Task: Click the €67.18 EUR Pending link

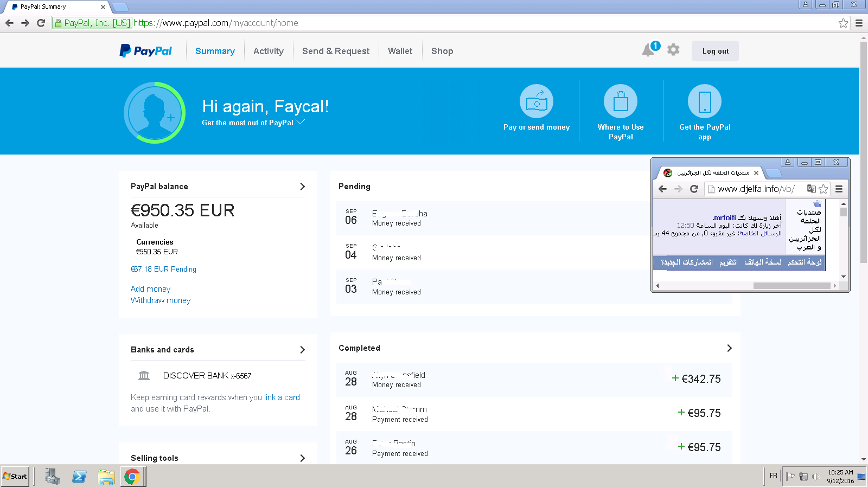Action: pos(163,269)
